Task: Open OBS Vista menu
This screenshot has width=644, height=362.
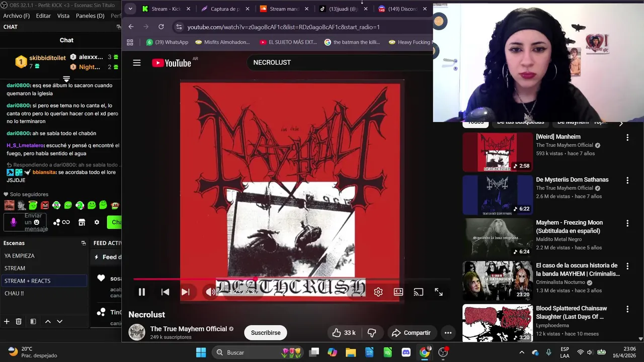Action: coord(63,16)
